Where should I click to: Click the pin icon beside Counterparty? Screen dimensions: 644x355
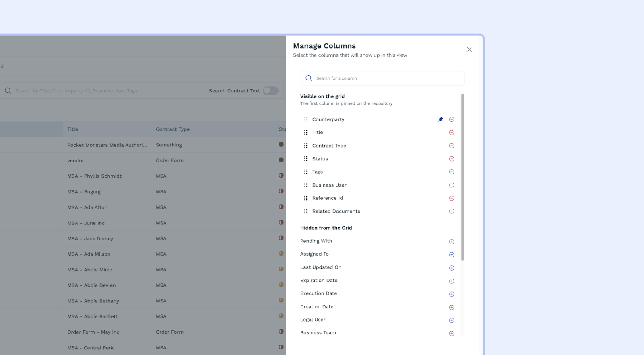coord(440,119)
